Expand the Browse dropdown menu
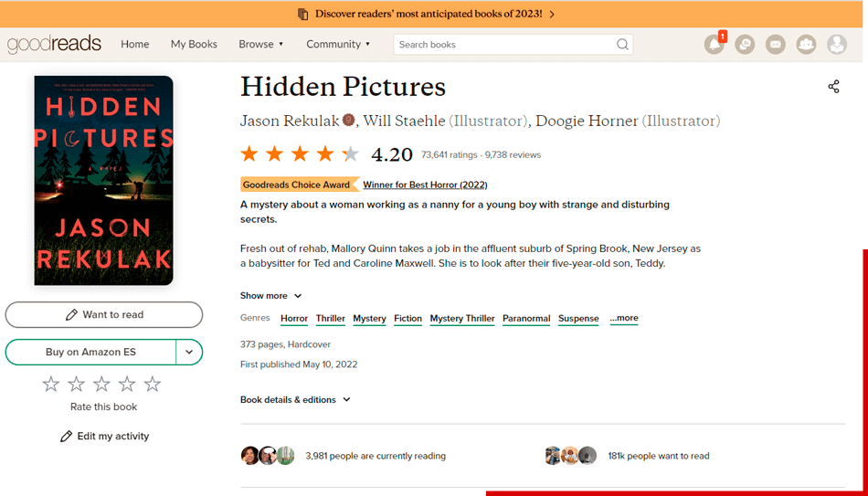Image resolution: width=868 pixels, height=496 pixels. point(260,44)
